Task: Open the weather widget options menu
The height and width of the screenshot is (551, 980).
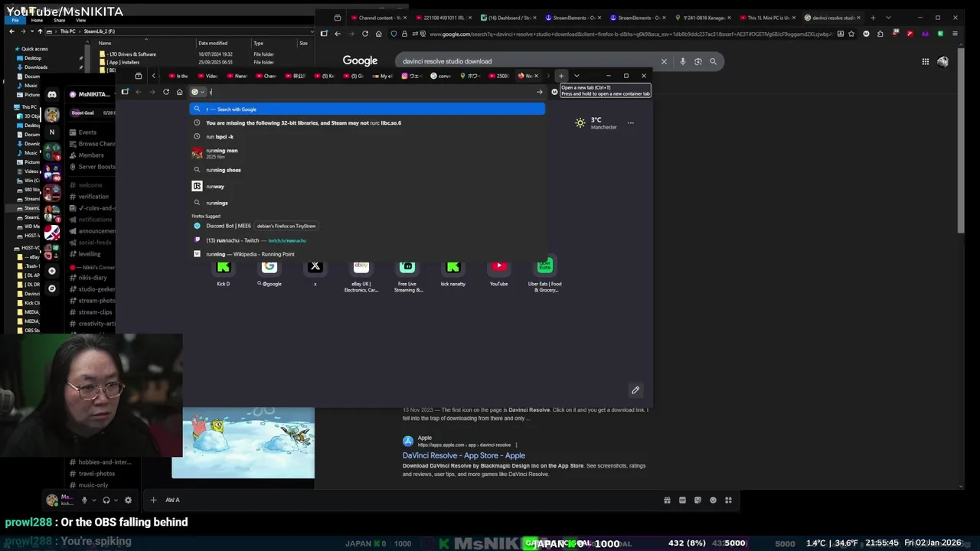Action: click(x=631, y=122)
